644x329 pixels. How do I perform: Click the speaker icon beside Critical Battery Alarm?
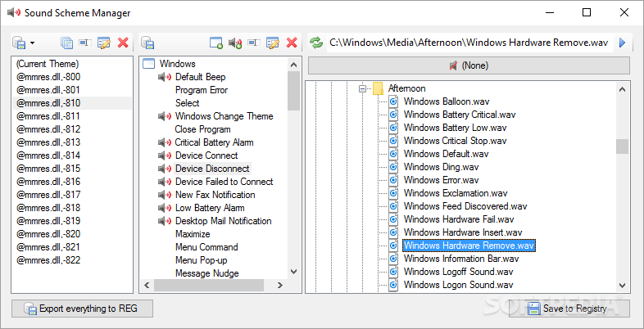click(x=165, y=142)
